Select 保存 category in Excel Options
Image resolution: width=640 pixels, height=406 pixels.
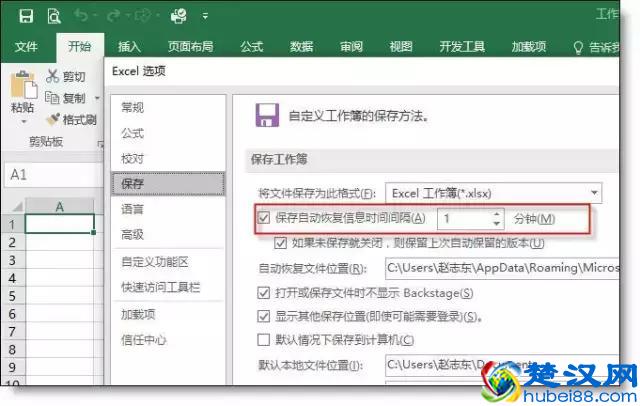pyautogui.click(x=168, y=184)
